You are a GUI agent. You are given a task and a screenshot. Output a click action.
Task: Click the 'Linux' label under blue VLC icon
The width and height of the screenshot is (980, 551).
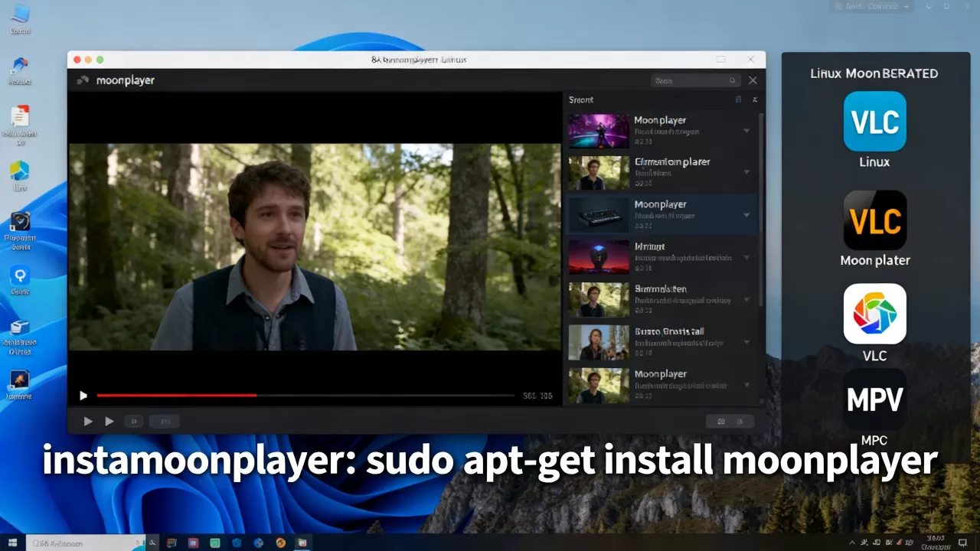pyautogui.click(x=874, y=161)
